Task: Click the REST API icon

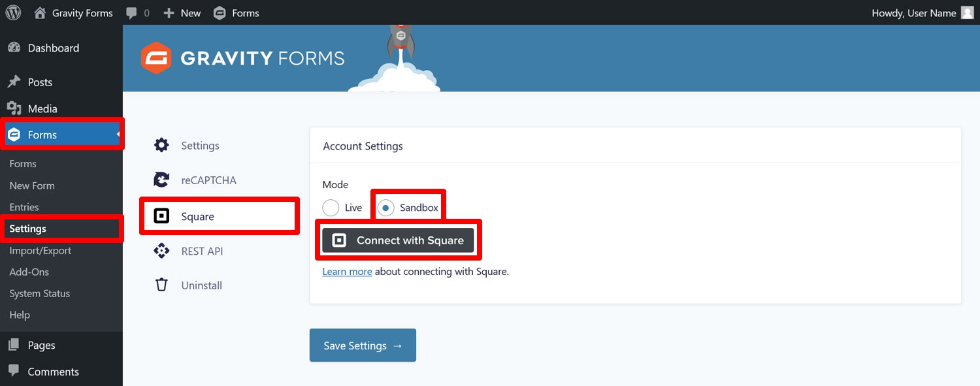Action: point(161,251)
